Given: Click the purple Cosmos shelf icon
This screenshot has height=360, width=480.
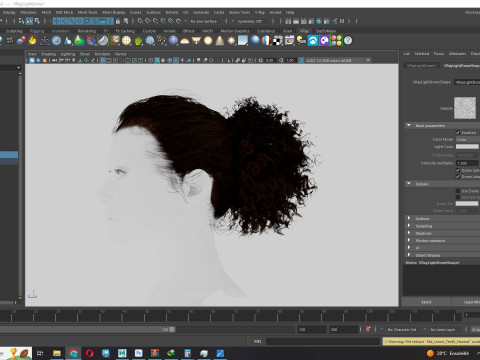Looking at the screenshot, I should click(x=324, y=41).
